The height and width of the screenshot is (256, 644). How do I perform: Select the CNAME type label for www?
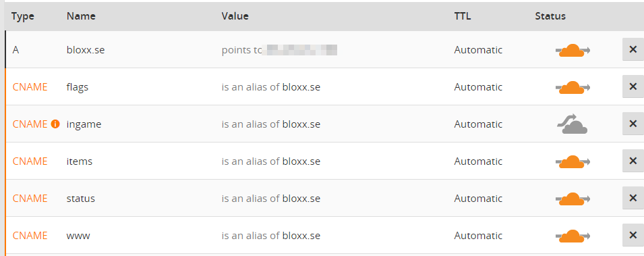[x=30, y=236]
